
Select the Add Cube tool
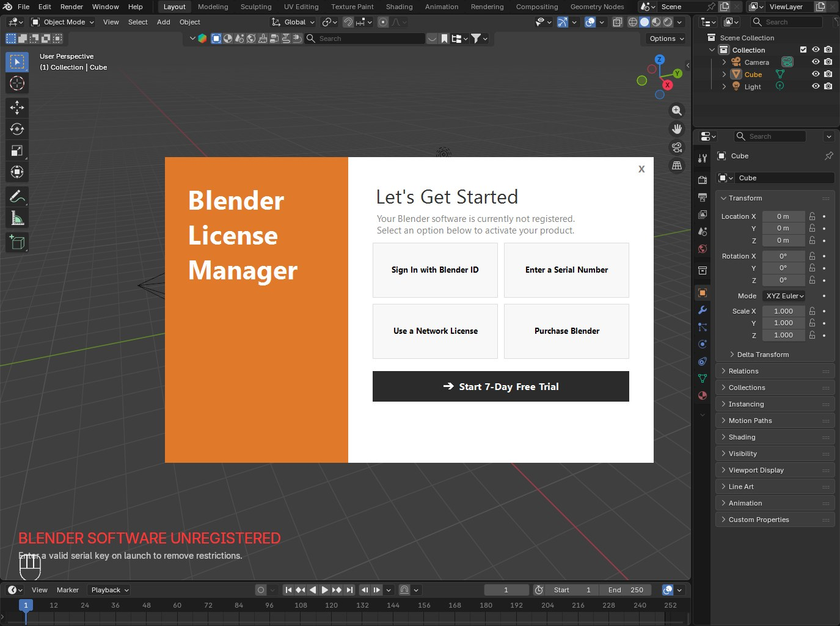click(17, 242)
